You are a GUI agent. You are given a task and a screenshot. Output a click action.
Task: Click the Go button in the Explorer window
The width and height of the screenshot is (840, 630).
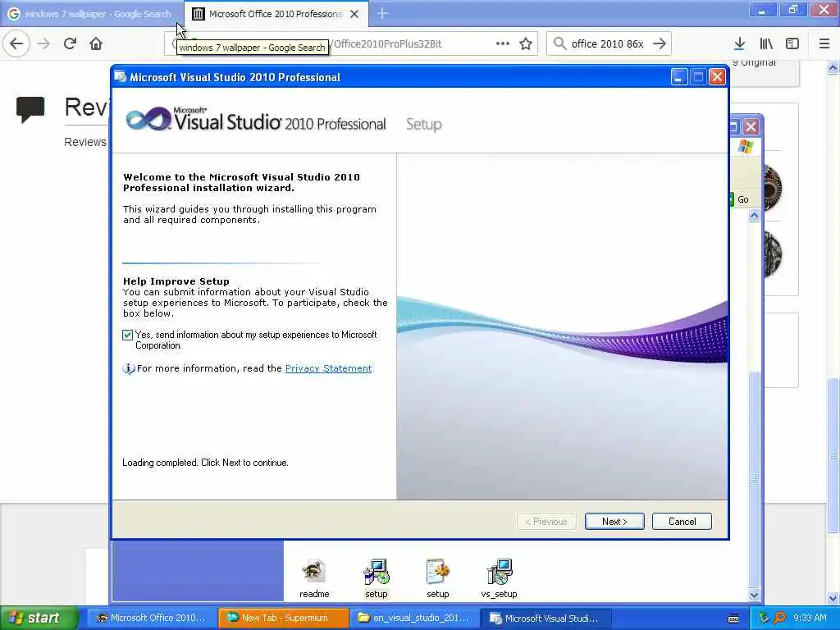(x=742, y=199)
